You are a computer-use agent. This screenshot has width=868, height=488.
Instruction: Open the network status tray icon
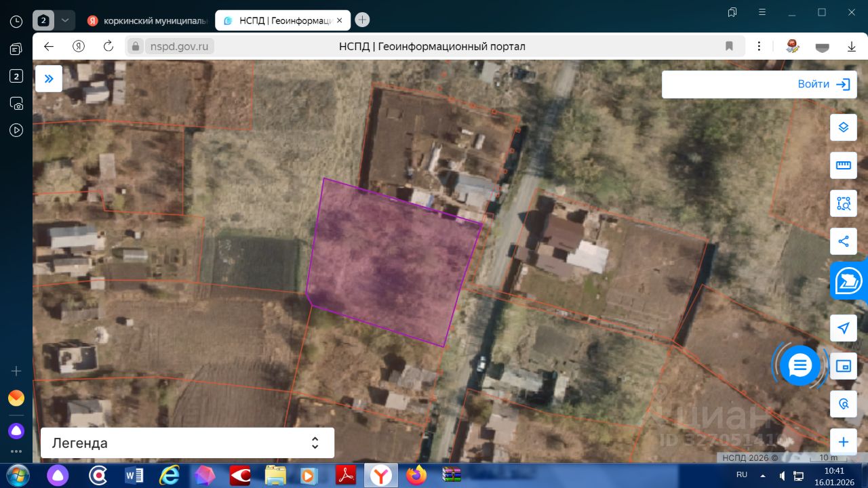click(800, 475)
